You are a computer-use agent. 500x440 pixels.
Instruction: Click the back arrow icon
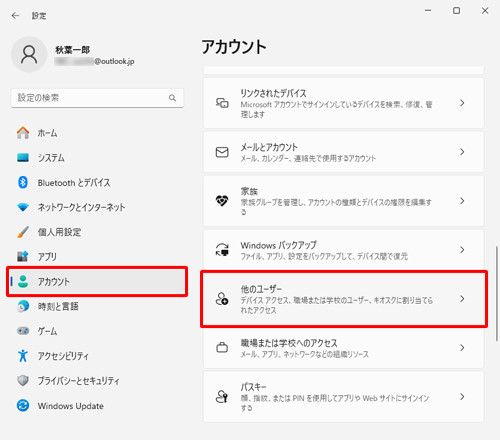15,15
